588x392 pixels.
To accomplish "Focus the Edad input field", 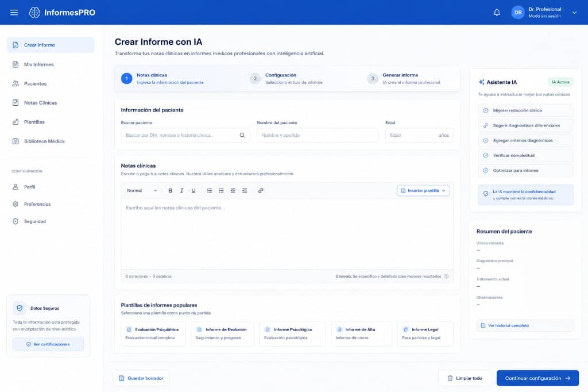I will point(419,135).
